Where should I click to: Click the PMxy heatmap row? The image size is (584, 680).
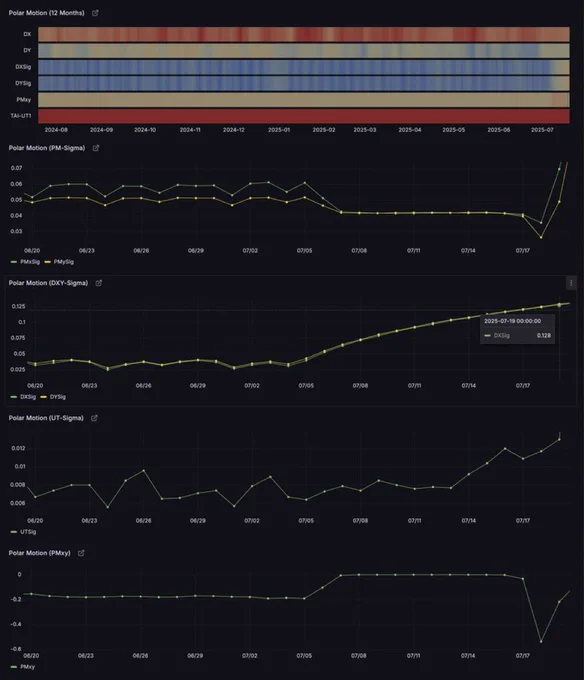coord(303,100)
